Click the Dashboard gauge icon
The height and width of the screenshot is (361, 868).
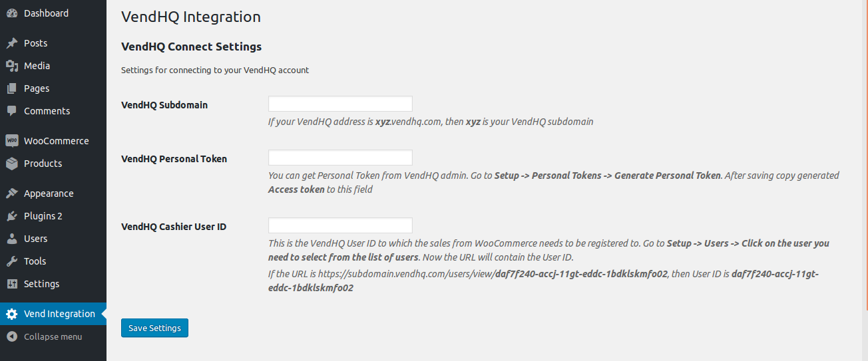pos(12,13)
